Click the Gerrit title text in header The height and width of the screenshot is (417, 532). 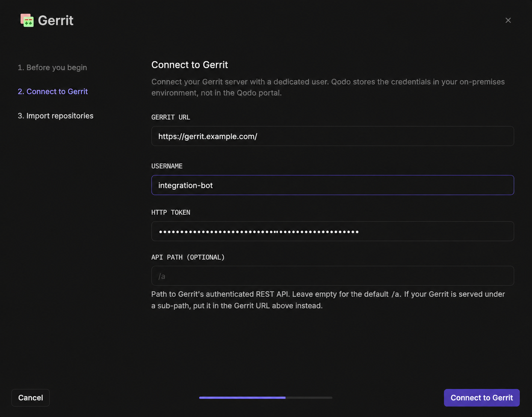(56, 20)
